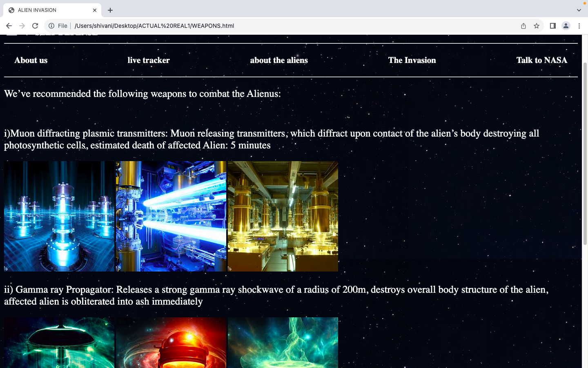Click the green nebula flame image
Screen dimensions: 588x368
pyautogui.click(x=283, y=343)
